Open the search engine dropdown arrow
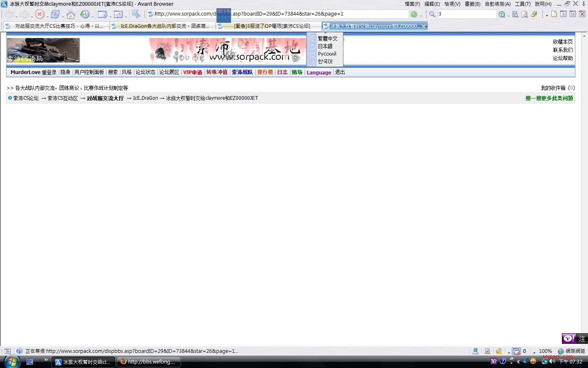Viewport: 588px width, 368px height. (508, 15)
